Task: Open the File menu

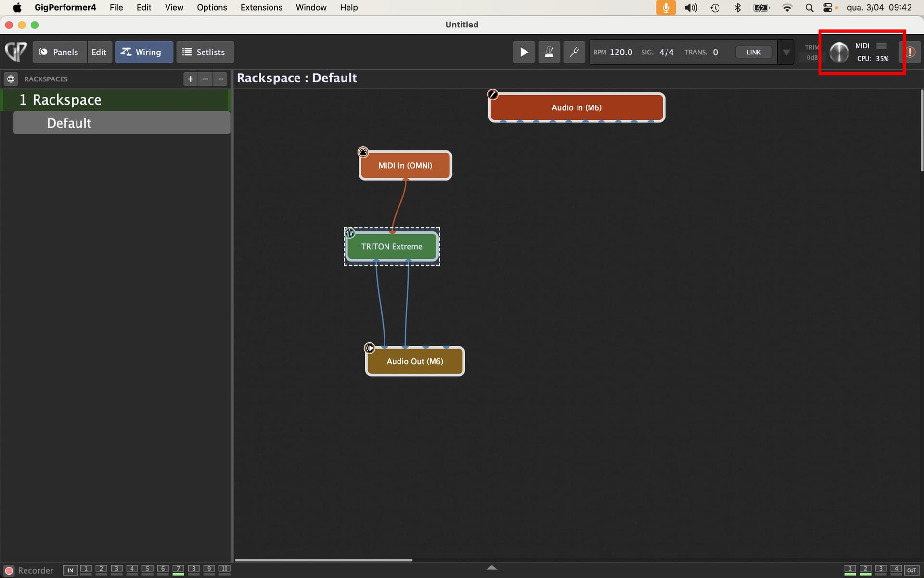Action: [x=116, y=7]
